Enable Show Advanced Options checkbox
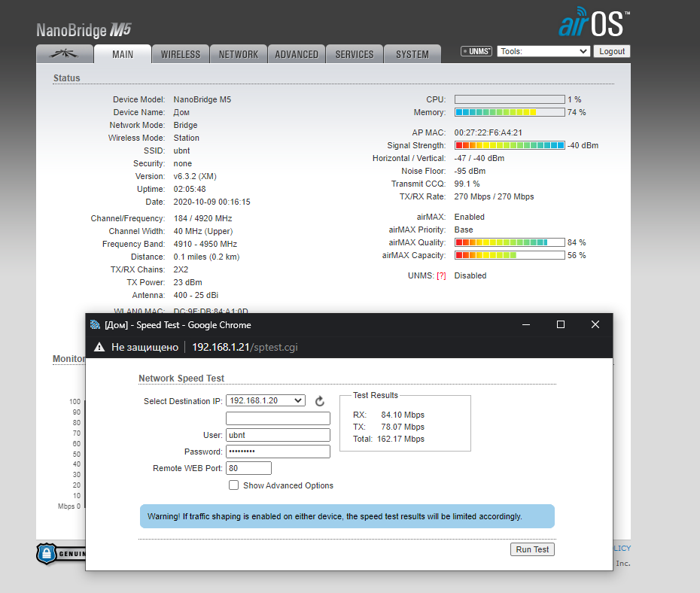700x593 pixels. pyautogui.click(x=233, y=485)
